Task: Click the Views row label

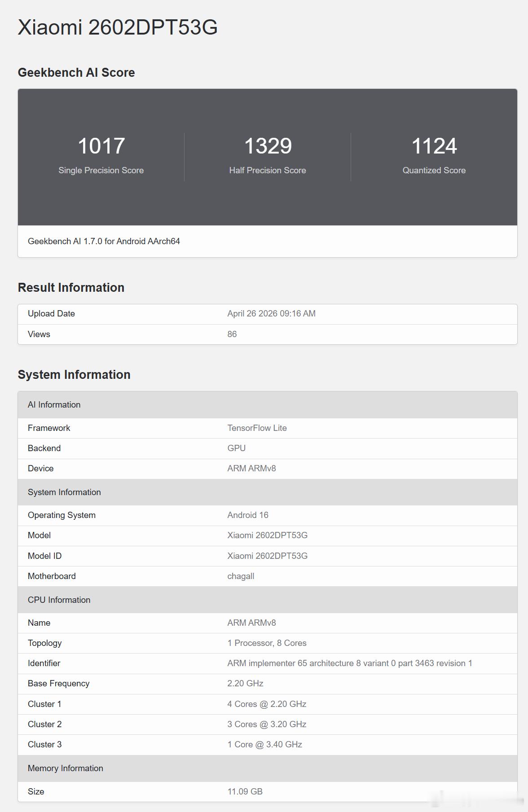Action: (x=39, y=334)
